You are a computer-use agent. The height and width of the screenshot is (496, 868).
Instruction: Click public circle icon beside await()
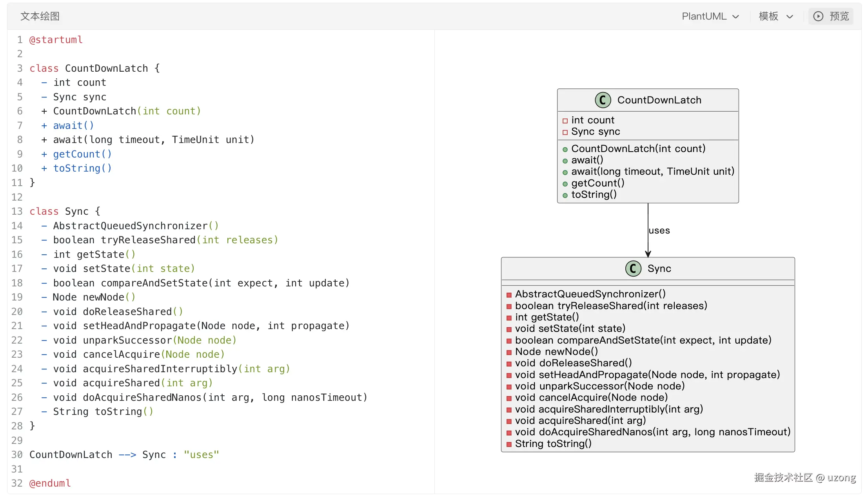click(565, 161)
